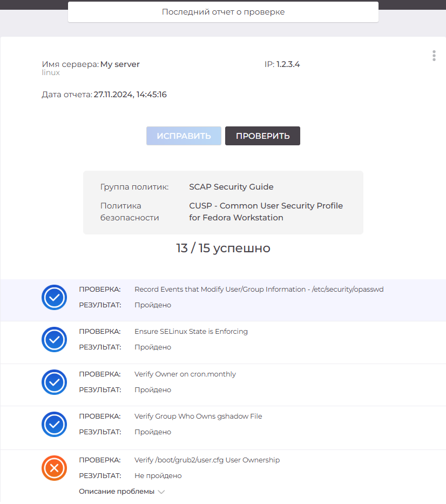This screenshot has height=504, width=446.
Task: Select Verify Owner on cron.monthly text
Action: click(185, 374)
